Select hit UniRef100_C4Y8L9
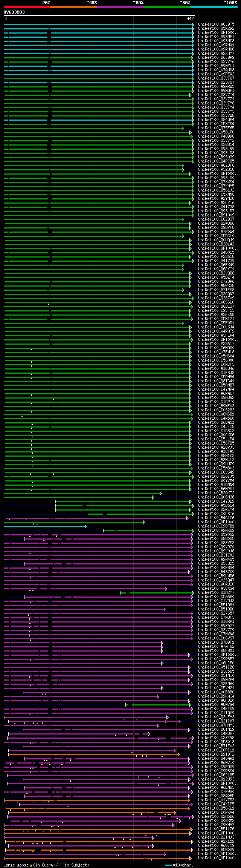Screen dimensions: 241x868 click(216, 501)
